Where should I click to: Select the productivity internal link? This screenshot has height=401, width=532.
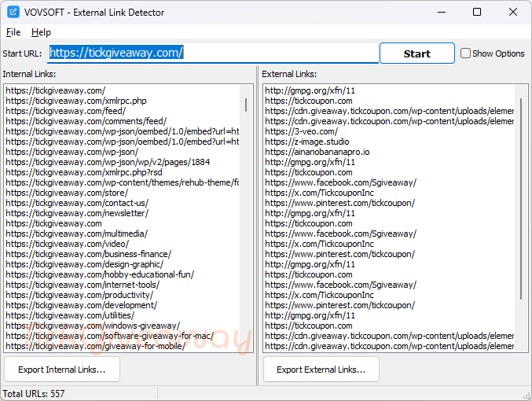122,295
